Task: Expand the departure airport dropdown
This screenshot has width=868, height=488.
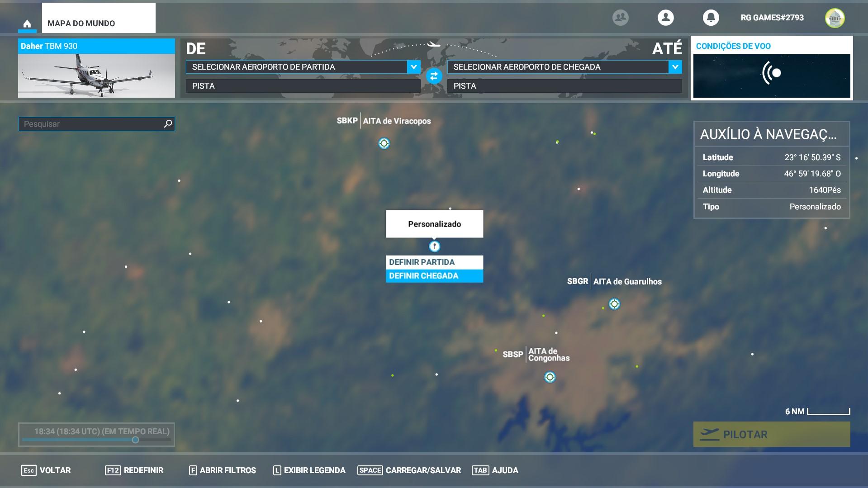Action: [413, 67]
